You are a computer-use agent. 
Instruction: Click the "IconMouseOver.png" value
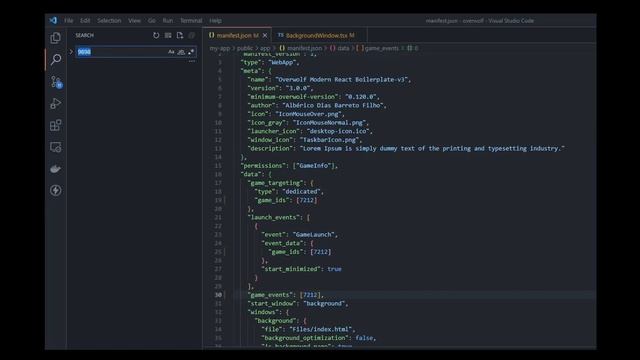pyautogui.click(x=308, y=114)
